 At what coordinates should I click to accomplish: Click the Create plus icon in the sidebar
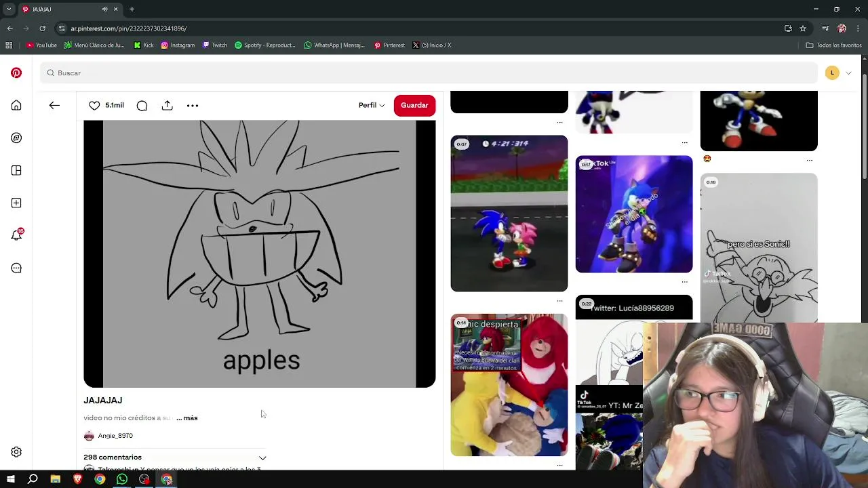point(16,203)
